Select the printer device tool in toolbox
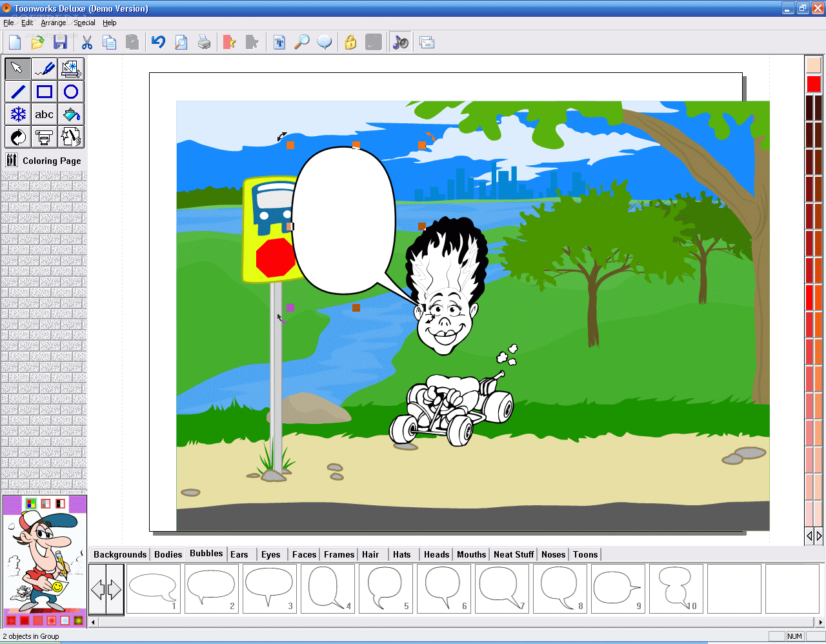Viewport: 826px width, 644px height. coord(45,137)
